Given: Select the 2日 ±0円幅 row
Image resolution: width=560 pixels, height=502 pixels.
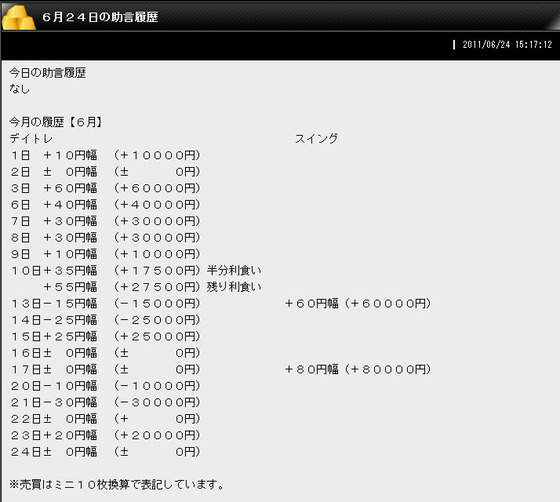Looking at the screenshot, I should pos(105,172).
